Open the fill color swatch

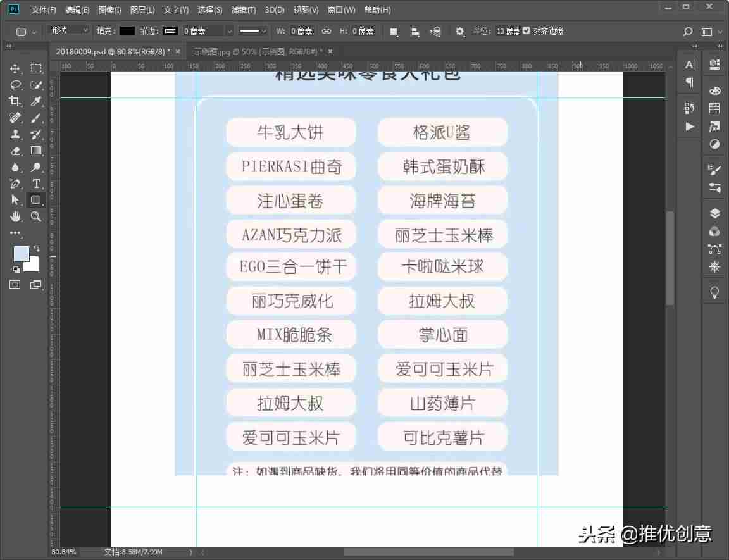(x=127, y=31)
